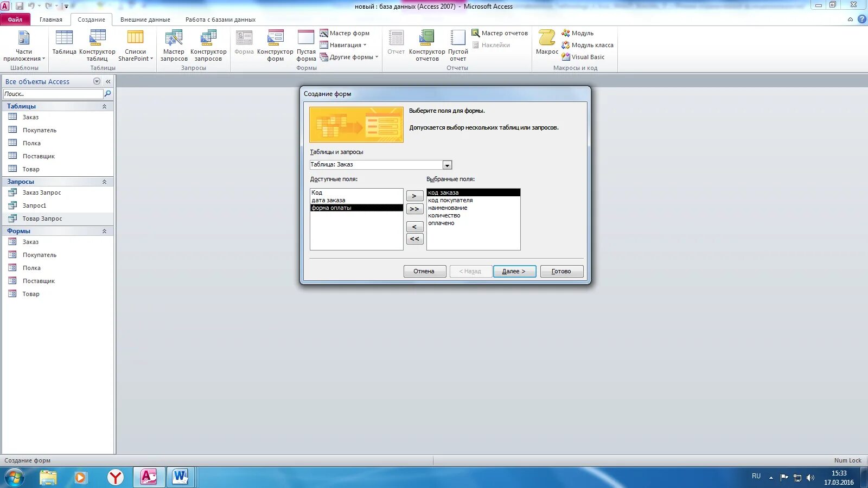Open Visual Basic editor

click(x=583, y=57)
